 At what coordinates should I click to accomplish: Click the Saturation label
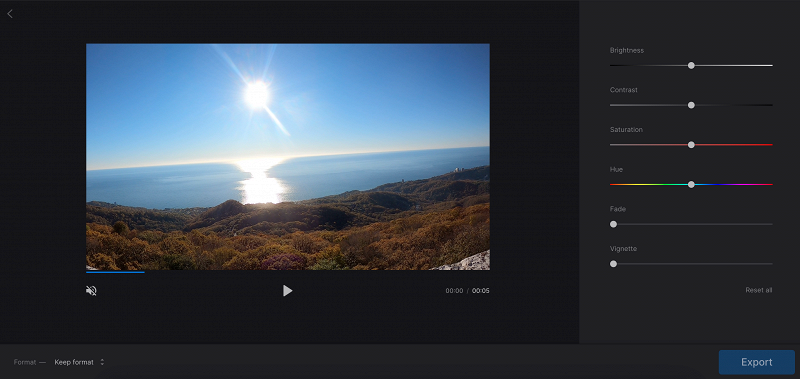[626, 130]
